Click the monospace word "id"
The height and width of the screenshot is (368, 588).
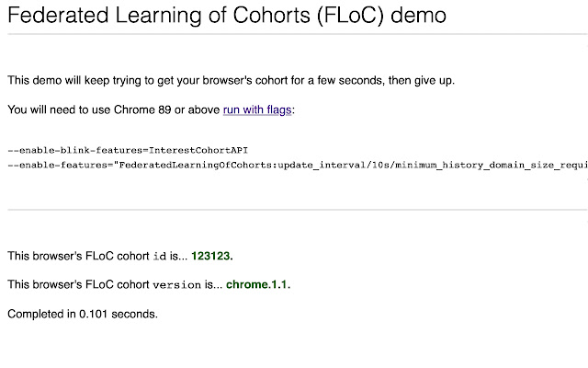pos(160,256)
